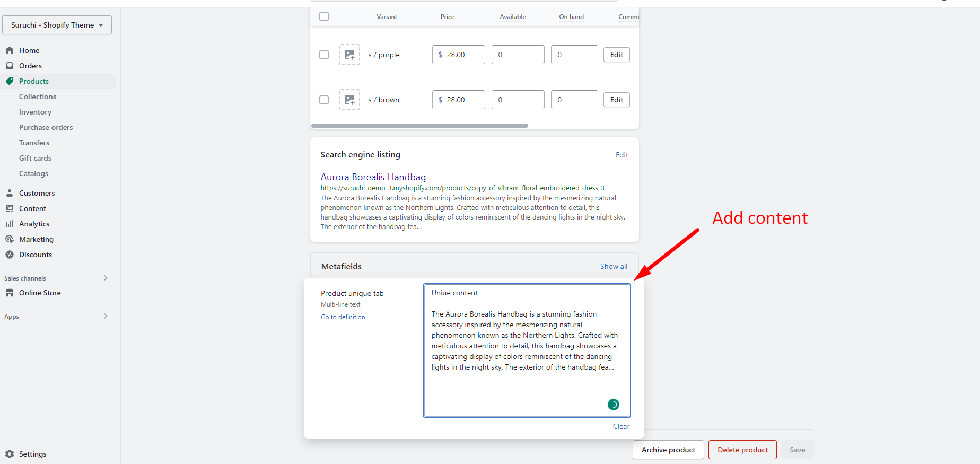Open Collections in the Products submenu

pyautogui.click(x=38, y=97)
